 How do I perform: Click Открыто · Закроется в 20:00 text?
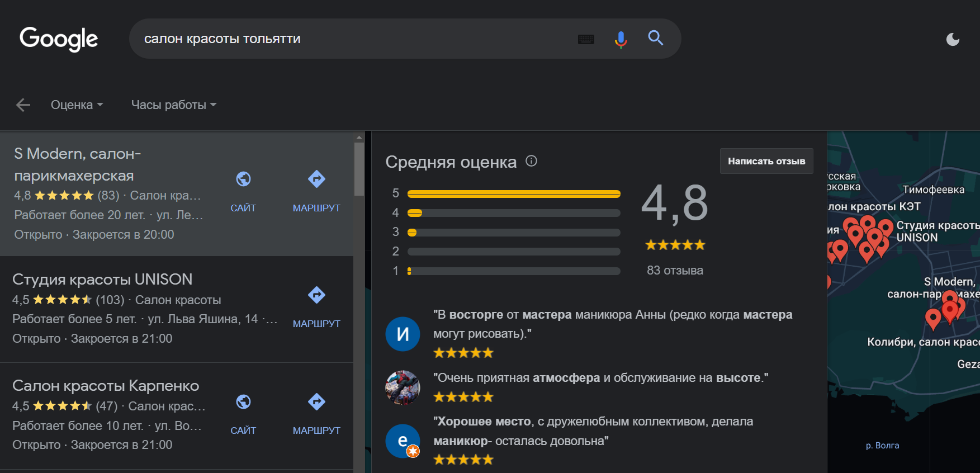94,235
